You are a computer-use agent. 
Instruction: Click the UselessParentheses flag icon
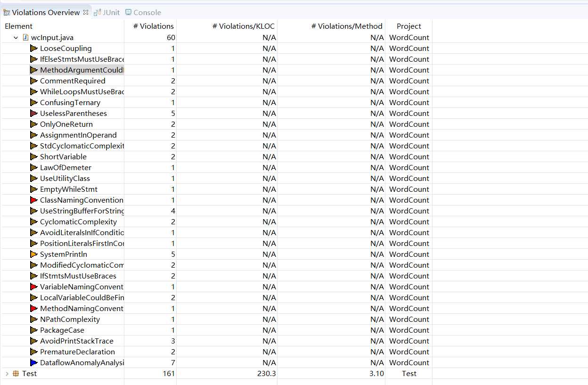click(x=33, y=114)
